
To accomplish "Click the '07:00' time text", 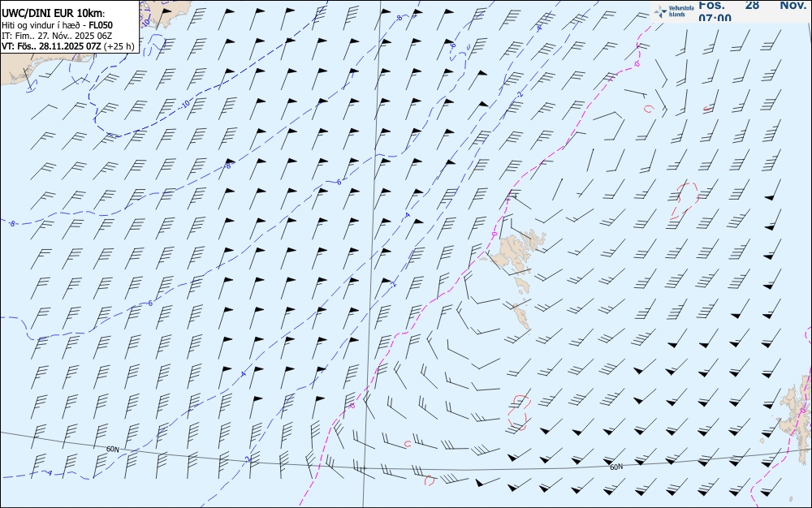I will pos(715,18).
